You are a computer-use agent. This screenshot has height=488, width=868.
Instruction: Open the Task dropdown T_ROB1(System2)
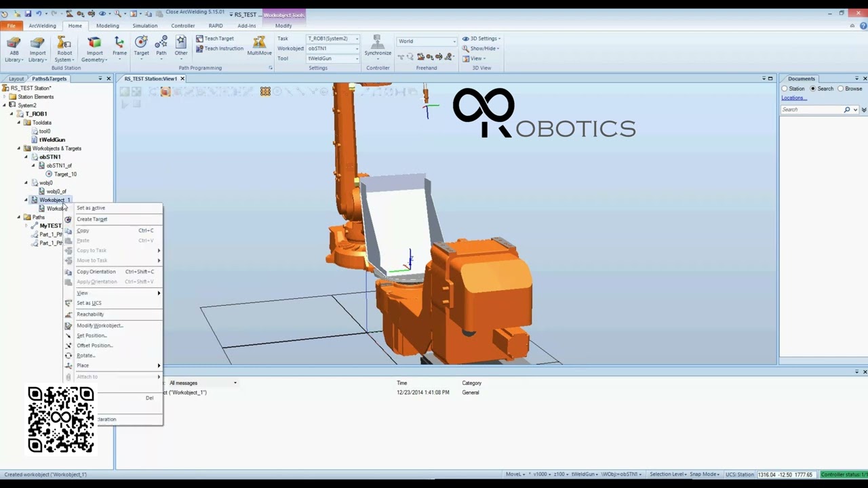(x=333, y=39)
